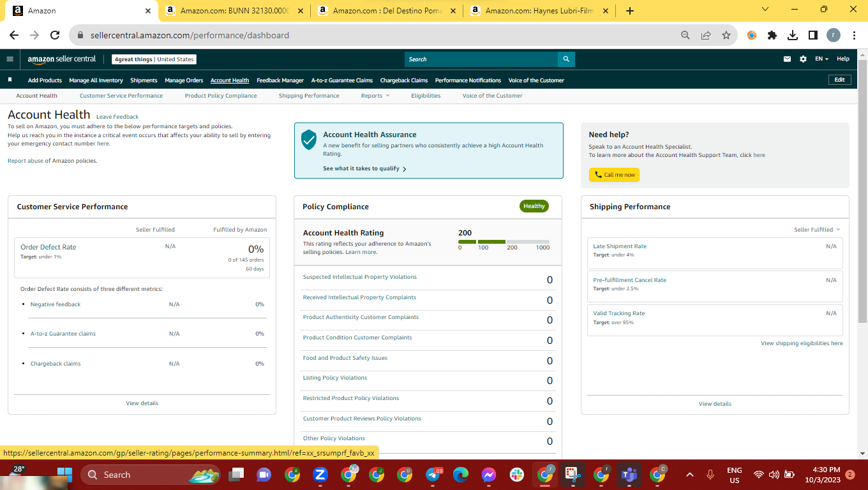
Task: Click the Account Health Rating progress bar
Action: (504, 242)
